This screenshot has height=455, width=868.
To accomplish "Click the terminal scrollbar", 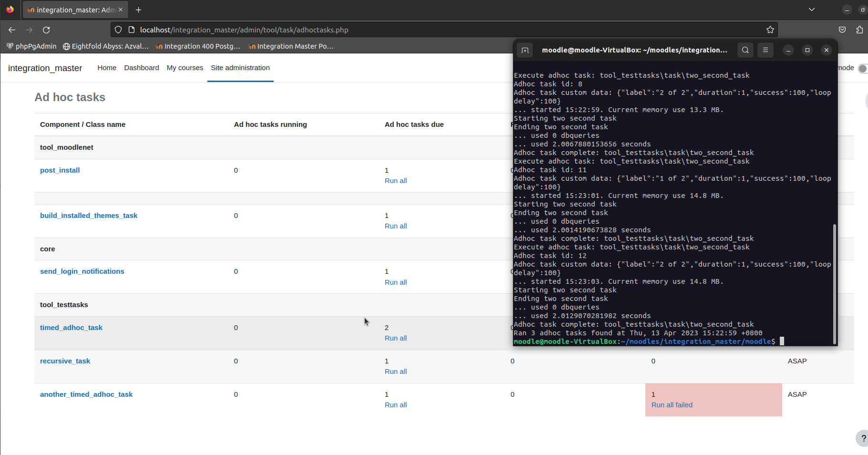I will [834, 283].
